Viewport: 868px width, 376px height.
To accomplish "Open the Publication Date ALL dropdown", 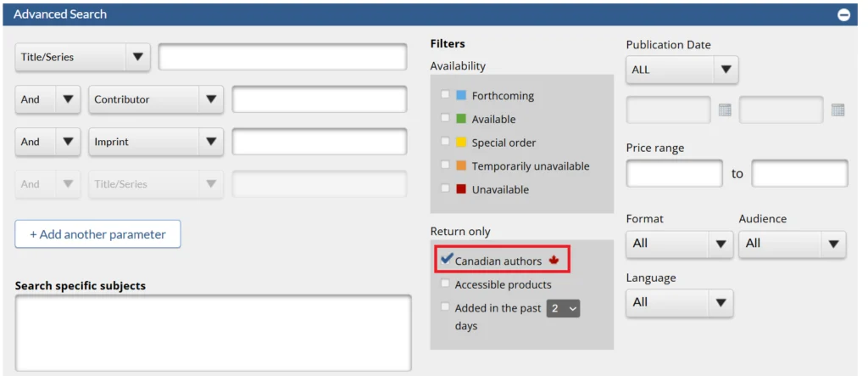I will coord(682,70).
